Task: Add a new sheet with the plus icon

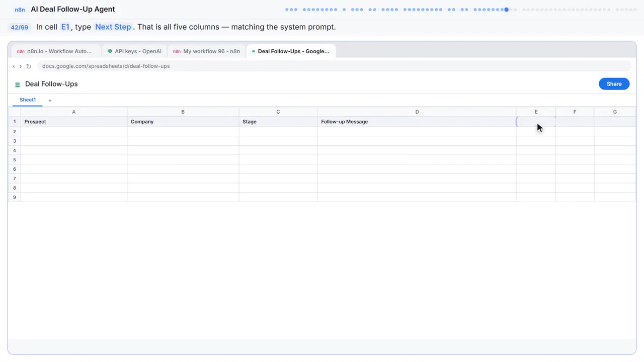Action: (x=50, y=101)
